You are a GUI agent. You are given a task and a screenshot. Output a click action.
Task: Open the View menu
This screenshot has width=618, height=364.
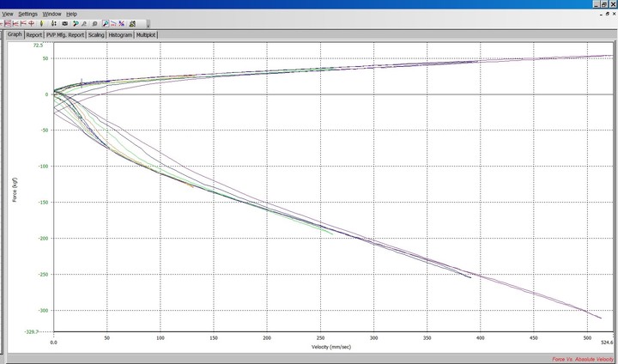(x=8, y=14)
